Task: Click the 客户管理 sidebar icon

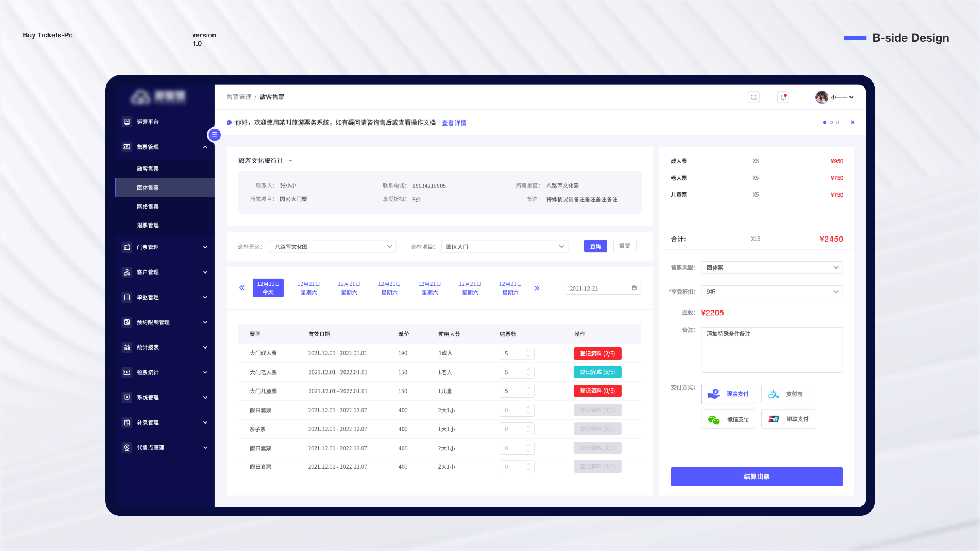Action: tap(127, 272)
